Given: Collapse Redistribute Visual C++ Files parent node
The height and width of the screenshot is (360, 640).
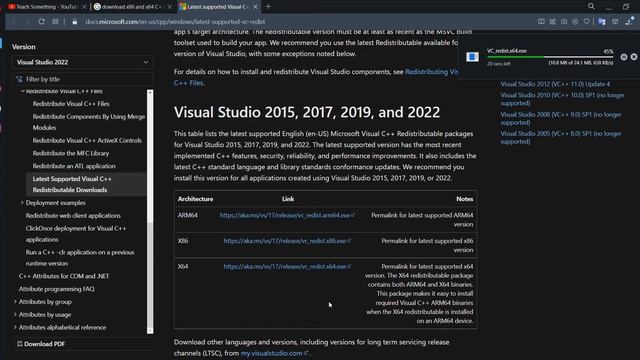Looking at the screenshot, I should (x=22, y=91).
